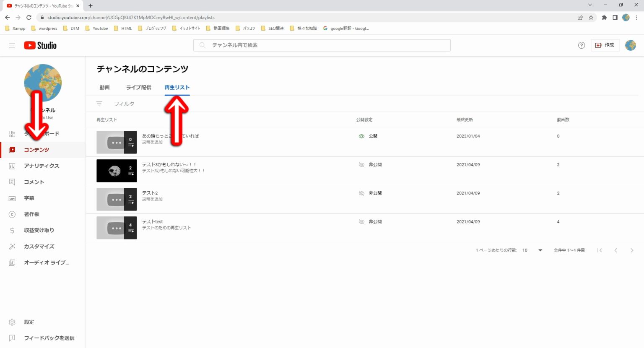Switch to the 動画 tab

pos(104,87)
